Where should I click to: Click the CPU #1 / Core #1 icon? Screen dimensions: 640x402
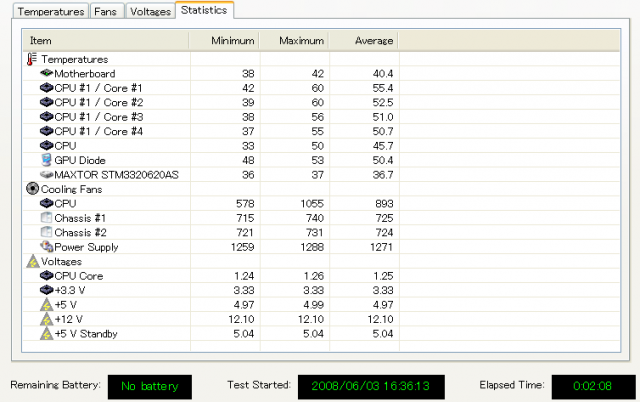[47, 88]
